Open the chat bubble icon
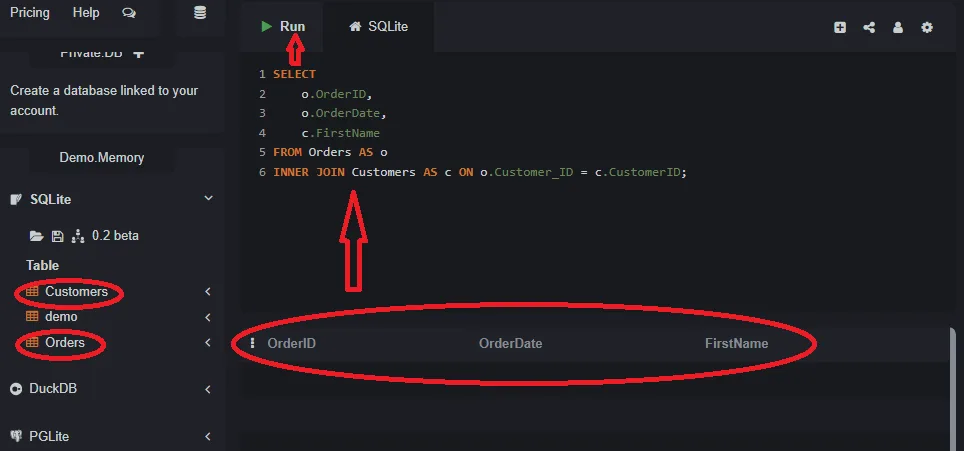964x451 pixels. (x=128, y=13)
